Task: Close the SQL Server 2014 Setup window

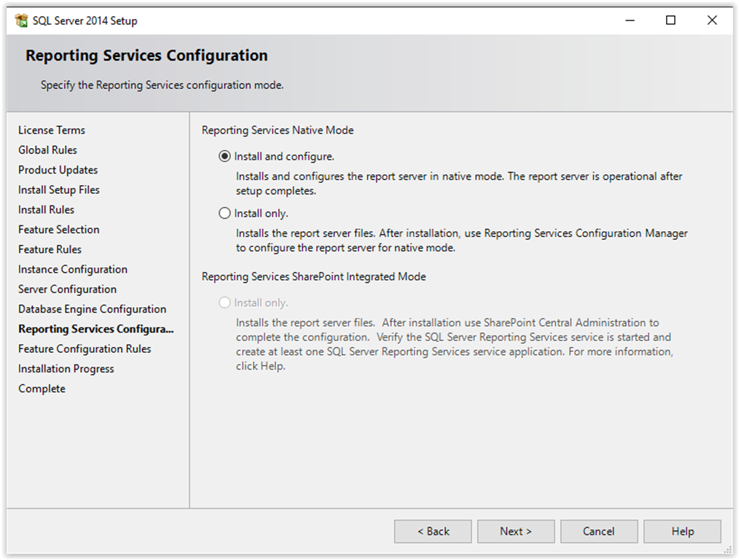Action: pos(712,20)
